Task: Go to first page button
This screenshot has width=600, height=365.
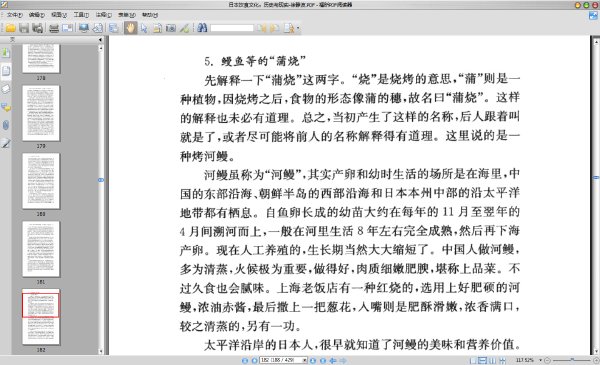Action: tap(245, 360)
